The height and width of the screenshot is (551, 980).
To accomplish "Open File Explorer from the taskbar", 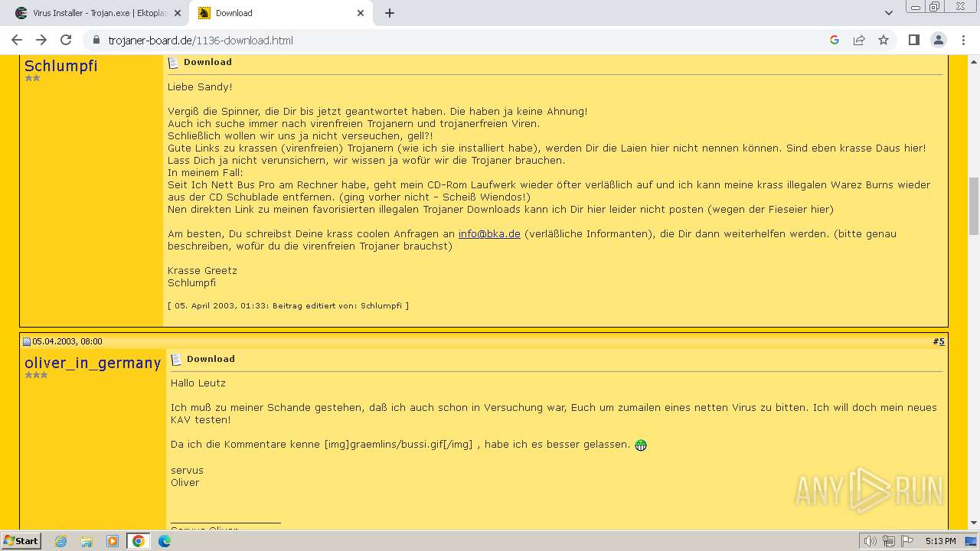I will 87,541.
